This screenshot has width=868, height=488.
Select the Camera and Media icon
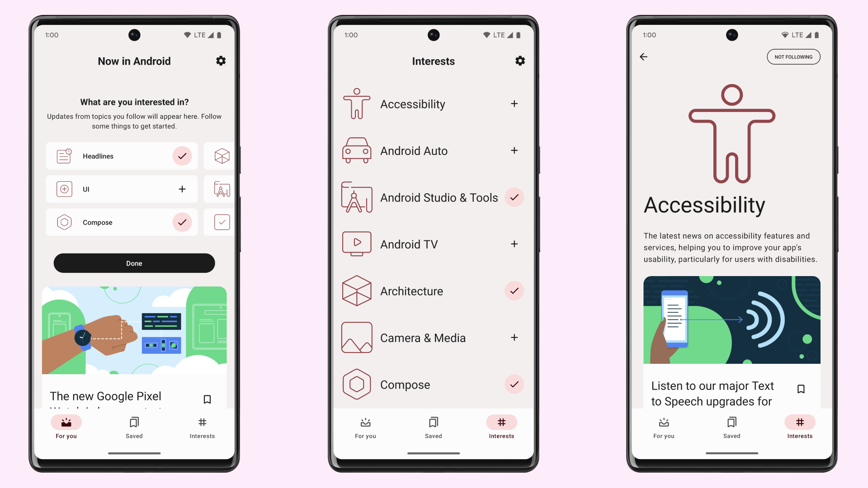(355, 338)
